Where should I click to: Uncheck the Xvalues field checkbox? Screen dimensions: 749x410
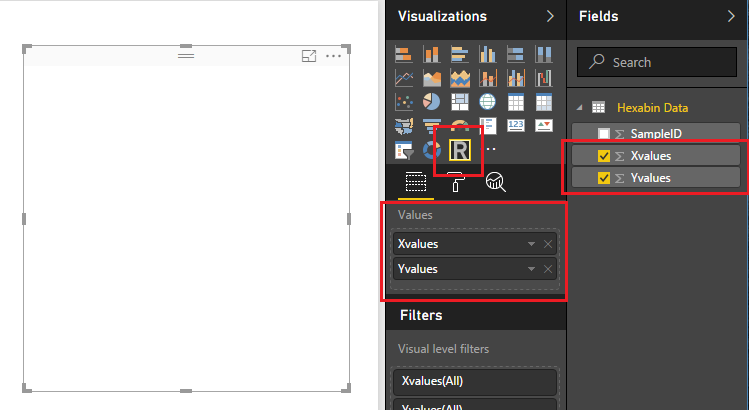[x=604, y=156]
